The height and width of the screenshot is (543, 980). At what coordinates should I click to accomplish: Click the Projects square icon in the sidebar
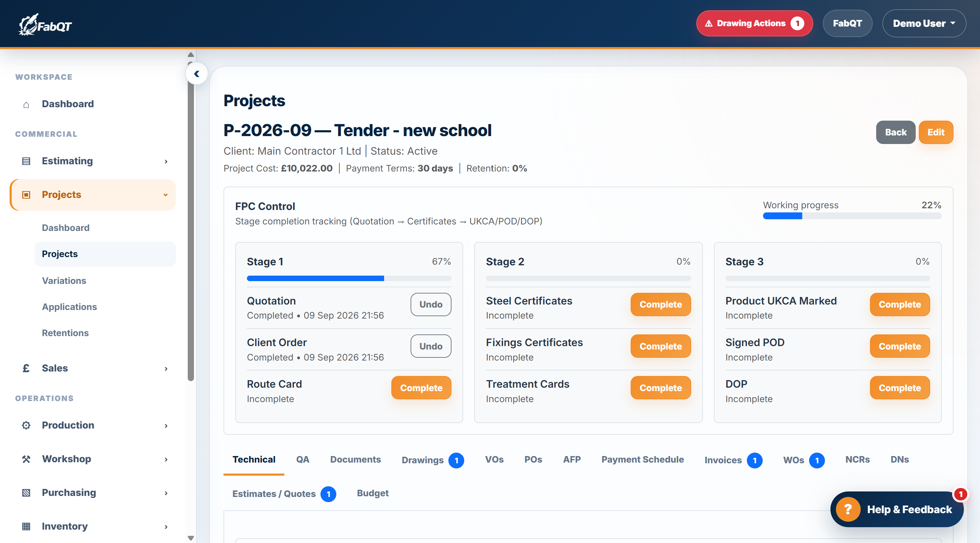click(26, 195)
